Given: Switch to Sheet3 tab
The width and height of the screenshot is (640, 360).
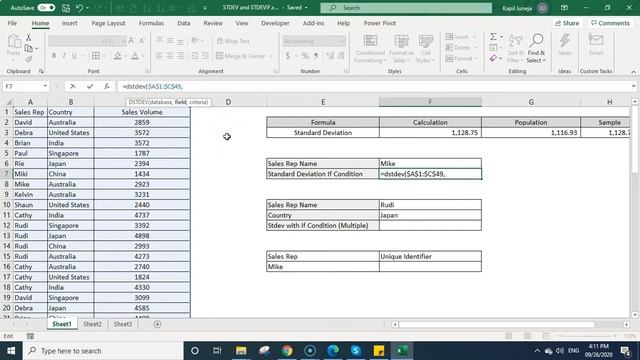Looking at the screenshot, I should [x=122, y=324].
